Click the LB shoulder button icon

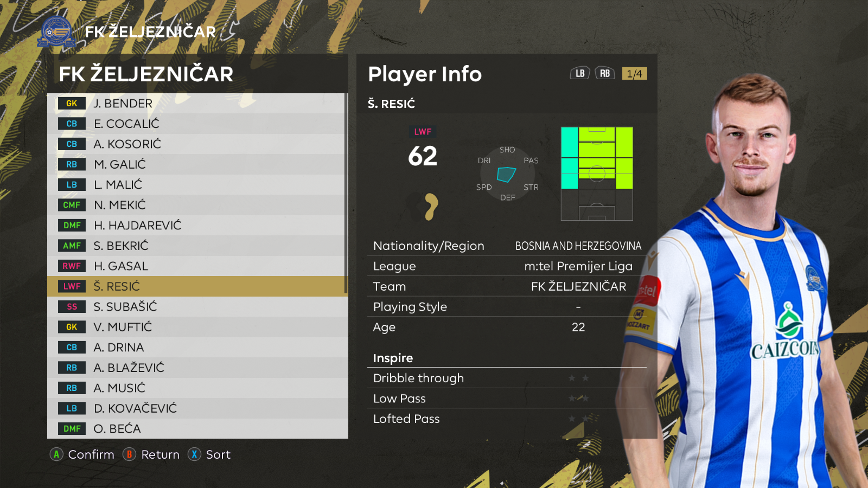click(x=580, y=73)
